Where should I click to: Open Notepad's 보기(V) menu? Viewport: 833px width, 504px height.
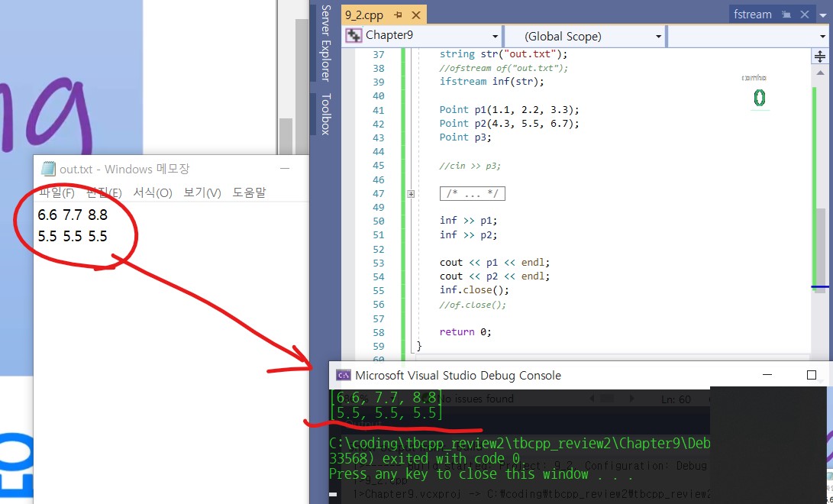point(202,192)
